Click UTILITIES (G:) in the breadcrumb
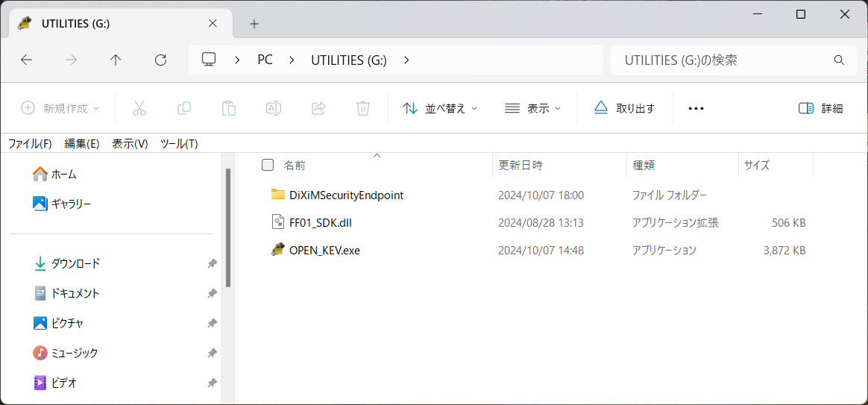This screenshot has width=868, height=405. (x=349, y=60)
